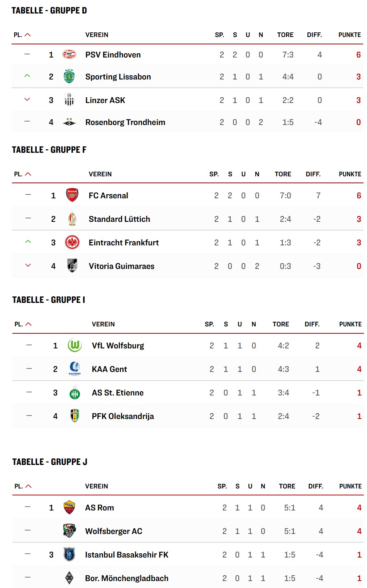Open the Wolfsberger AC team link
367x588 pixels.
point(114,531)
